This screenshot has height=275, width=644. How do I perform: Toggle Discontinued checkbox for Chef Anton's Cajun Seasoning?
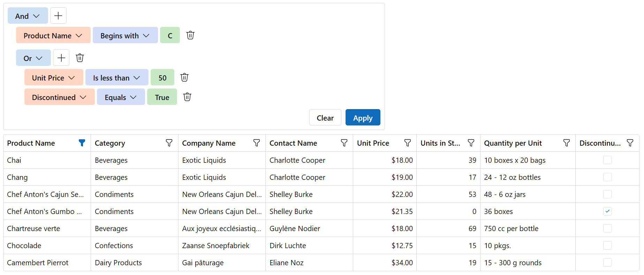(x=607, y=194)
